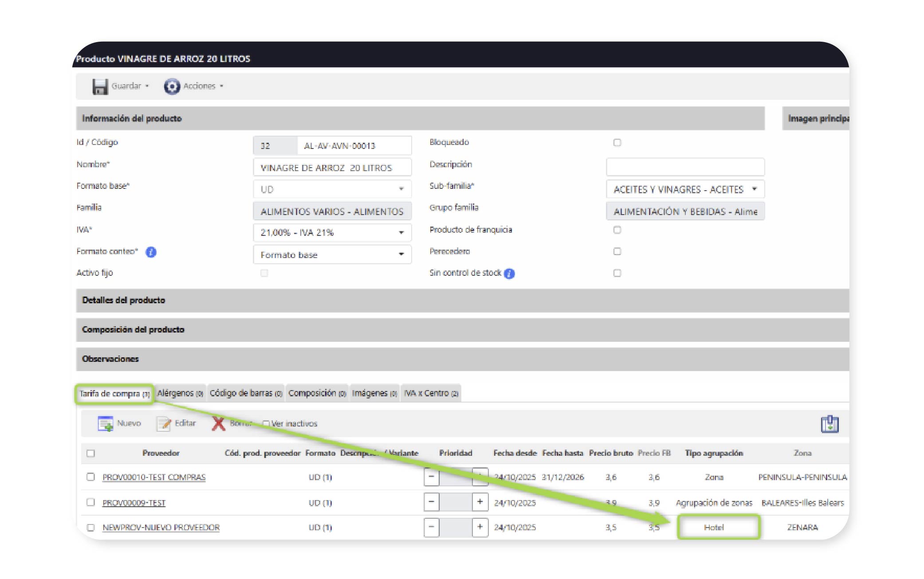The height and width of the screenshot is (579, 924).
Task: Click the Descripción input field
Action: coord(685,168)
